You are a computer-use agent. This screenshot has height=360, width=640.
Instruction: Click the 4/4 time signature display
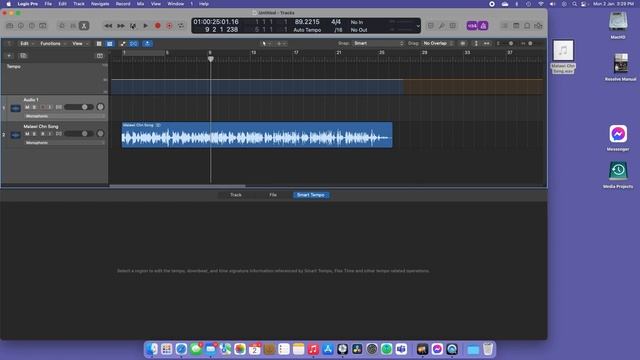[336, 22]
